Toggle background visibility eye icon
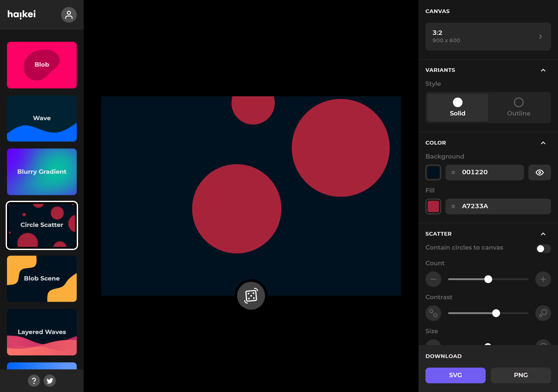The image size is (558, 392). tap(539, 172)
